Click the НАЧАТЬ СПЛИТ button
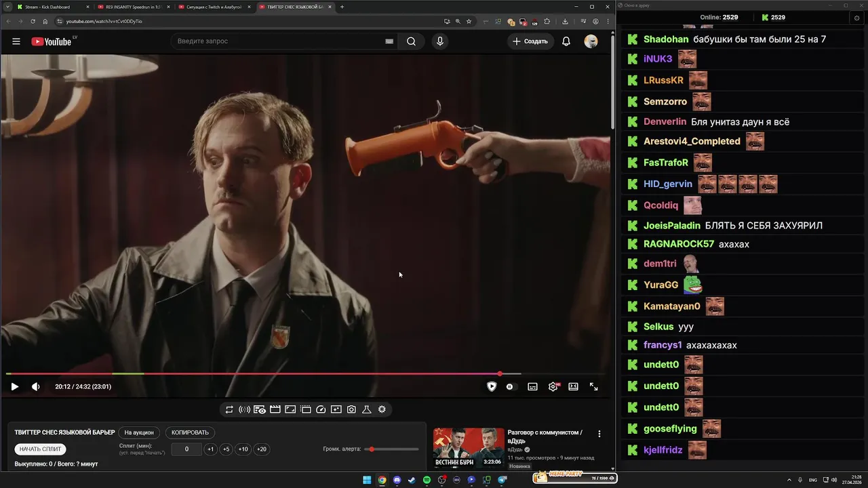Screen dimensions: 868x488 (40, 449)
